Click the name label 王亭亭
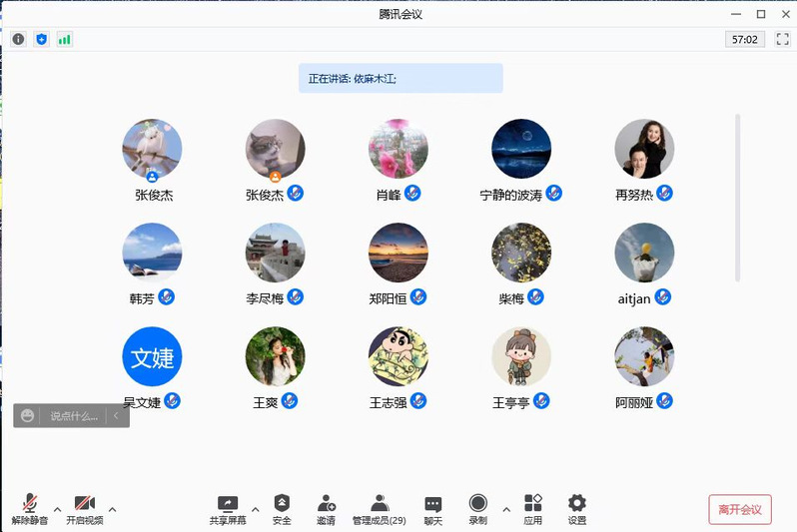Viewport: 797px width, 532px height. click(x=510, y=403)
